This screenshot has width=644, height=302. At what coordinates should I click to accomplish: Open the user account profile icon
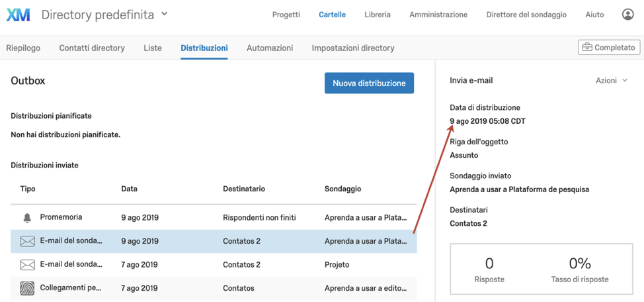click(x=627, y=15)
